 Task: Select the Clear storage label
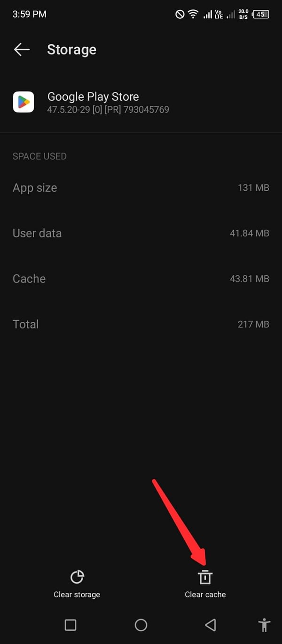[x=77, y=594]
